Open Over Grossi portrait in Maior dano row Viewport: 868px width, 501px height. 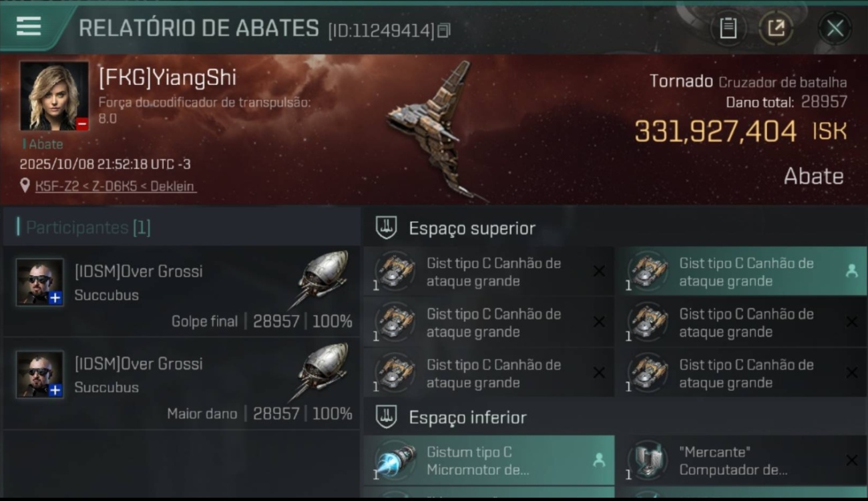40,374
